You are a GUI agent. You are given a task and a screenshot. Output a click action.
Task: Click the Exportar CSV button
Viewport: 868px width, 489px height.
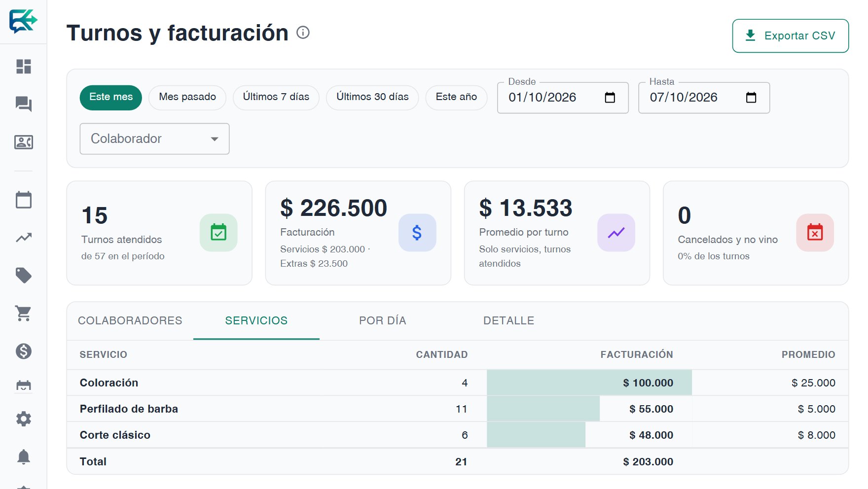coord(791,36)
